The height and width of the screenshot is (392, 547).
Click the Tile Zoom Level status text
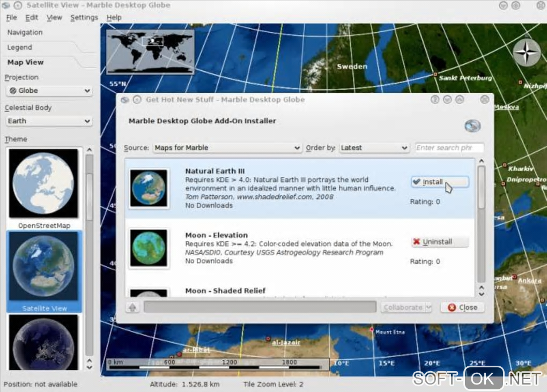pyautogui.click(x=273, y=384)
